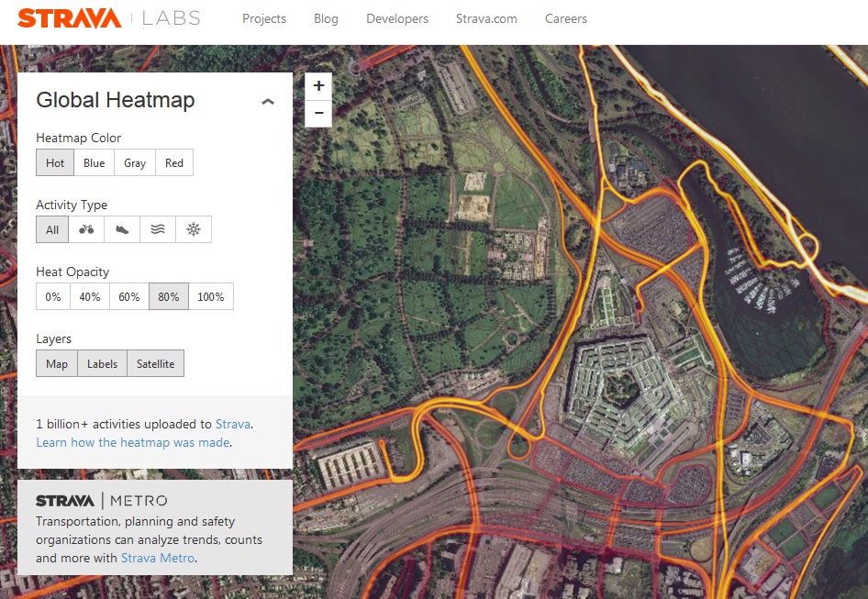Filter activities by cycling bike icon

click(x=86, y=229)
